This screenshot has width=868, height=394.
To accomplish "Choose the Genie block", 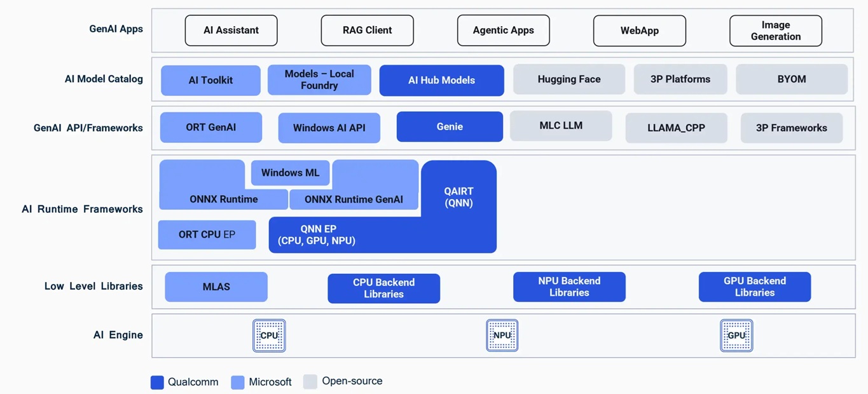I will [450, 126].
